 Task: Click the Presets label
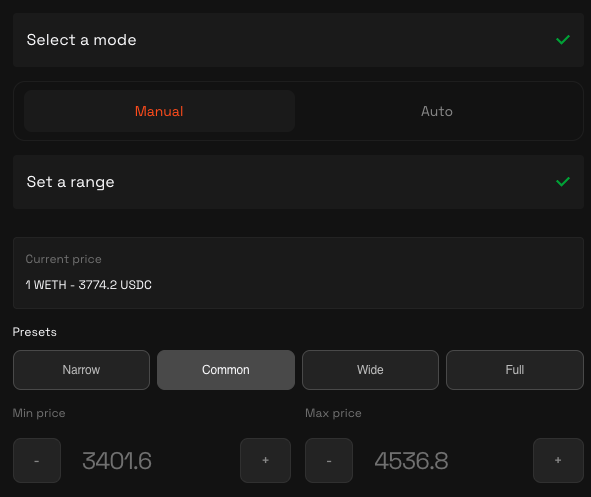[x=35, y=332]
